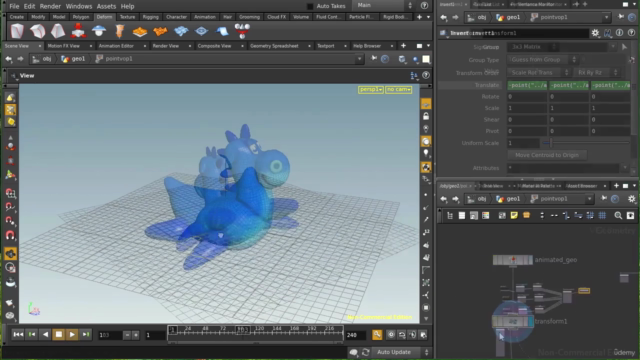Expand scene view path dropdown arrow
This screenshot has height=360, width=640.
[x=359, y=59]
